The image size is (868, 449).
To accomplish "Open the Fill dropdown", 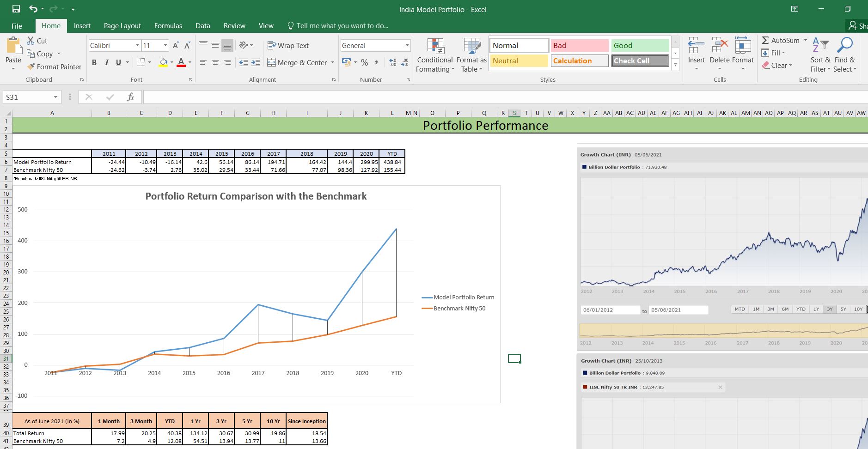I will pos(773,53).
